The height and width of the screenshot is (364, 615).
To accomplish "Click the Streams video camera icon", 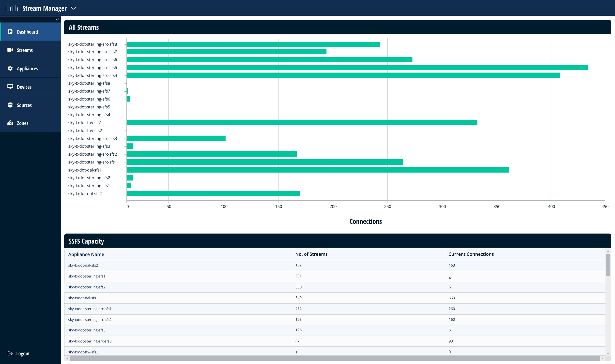I will click(10, 50).
